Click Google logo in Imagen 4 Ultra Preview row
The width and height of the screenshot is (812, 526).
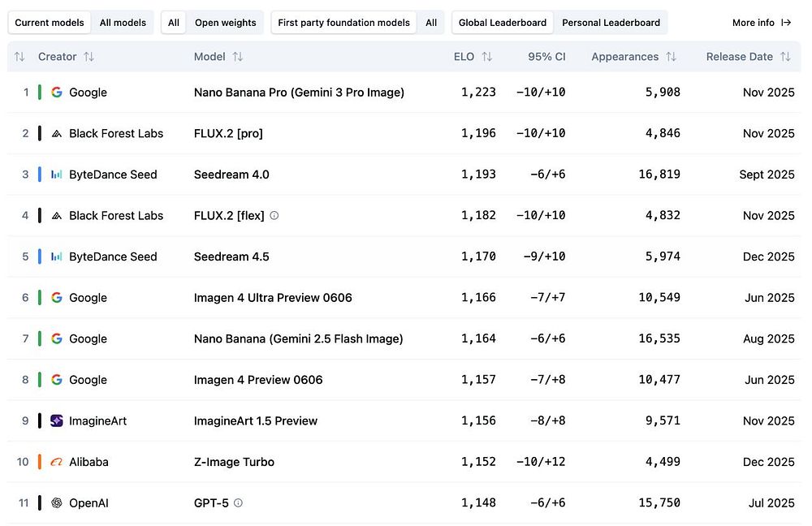(57, 298)
